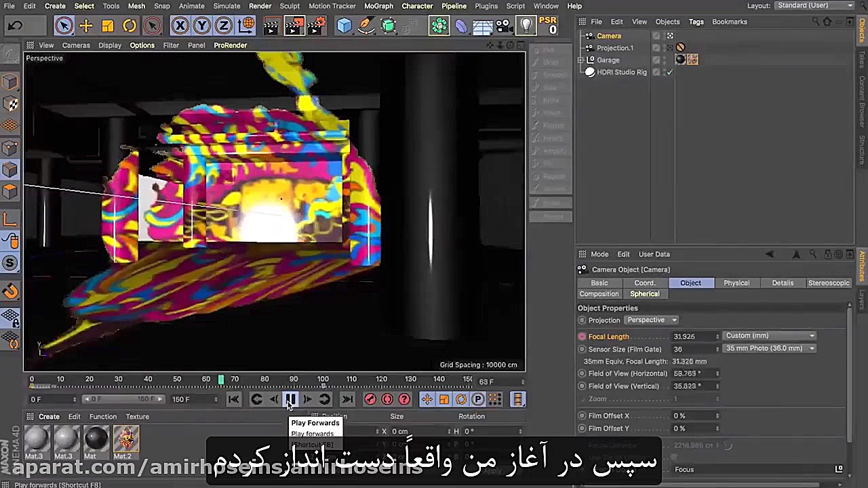Toggle render tag on Projection.1 camera
This screenshot has width=868, height=488.
(680, 47)
